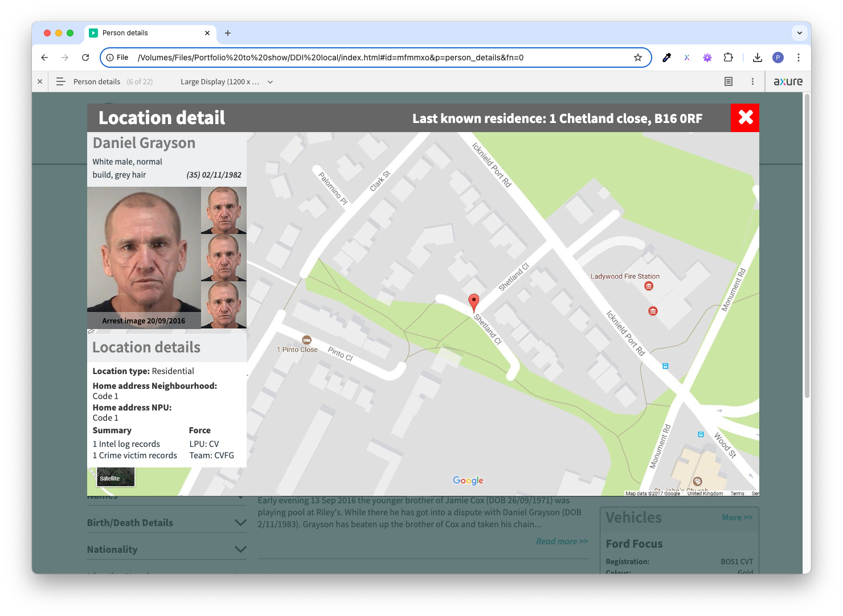Expand the Birth/Death Details section

tap(167, 523)
